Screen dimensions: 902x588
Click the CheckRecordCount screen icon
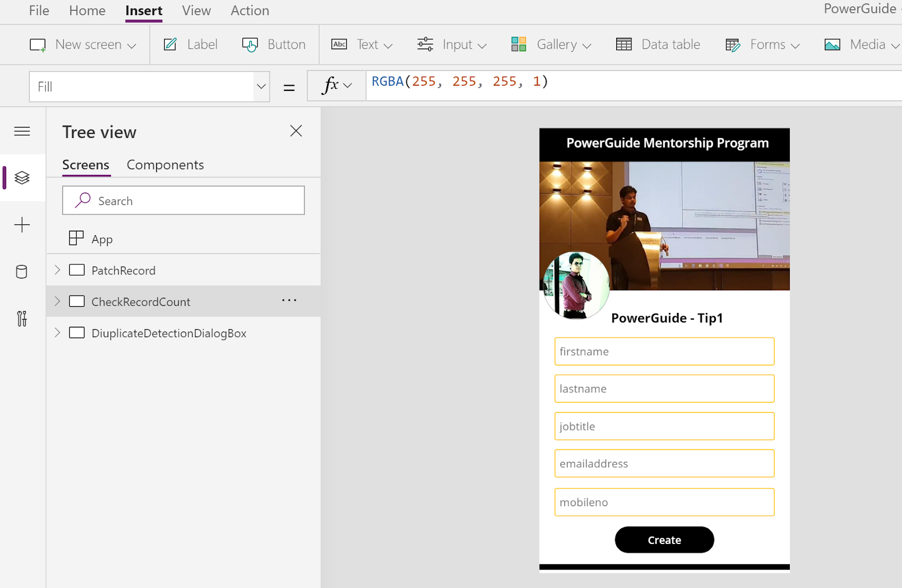click(x=77, y=301)
